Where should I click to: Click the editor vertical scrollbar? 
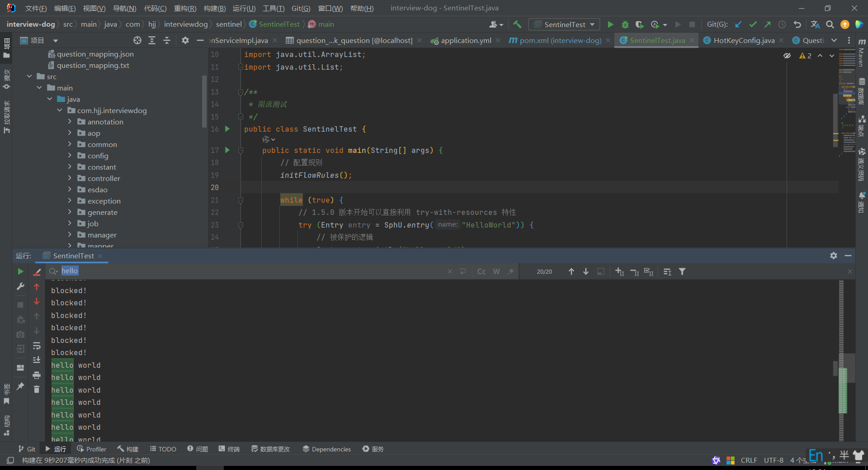[x=835, y=120]
